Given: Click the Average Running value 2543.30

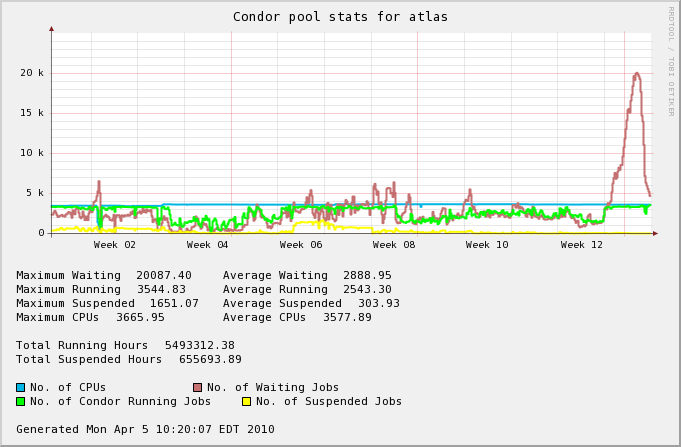Looking at the screenshot, I should (x=367, y=289).
